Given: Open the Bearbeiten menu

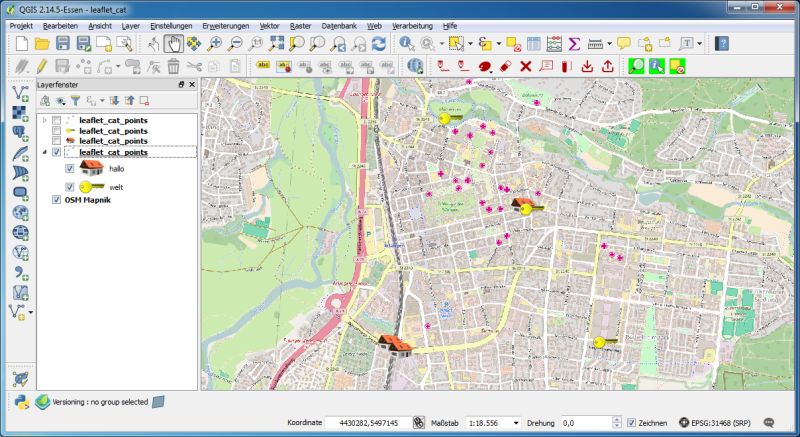Looking at the screenshot, I should 60,26.
